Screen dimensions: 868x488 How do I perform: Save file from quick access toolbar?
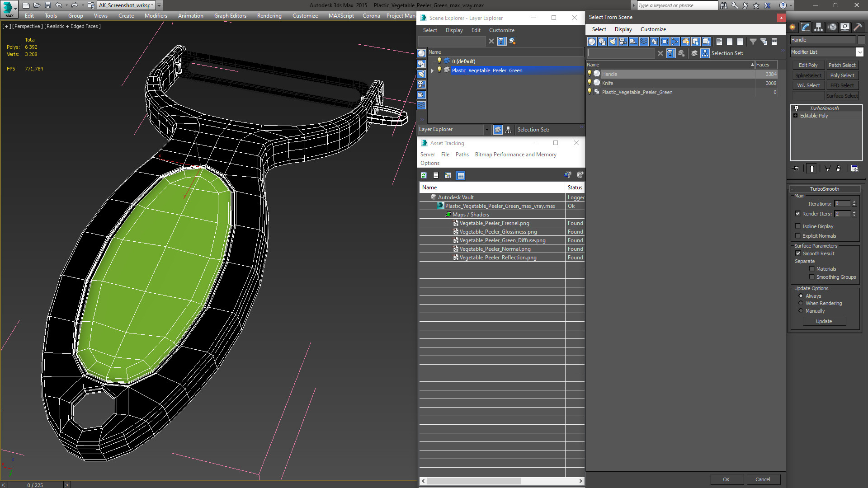(x=47, y=5)
